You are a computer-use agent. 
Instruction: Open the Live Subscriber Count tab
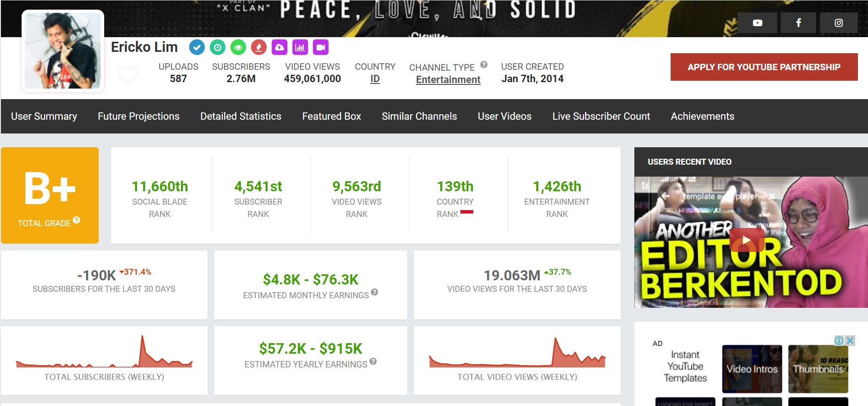[x=601, y=117]
